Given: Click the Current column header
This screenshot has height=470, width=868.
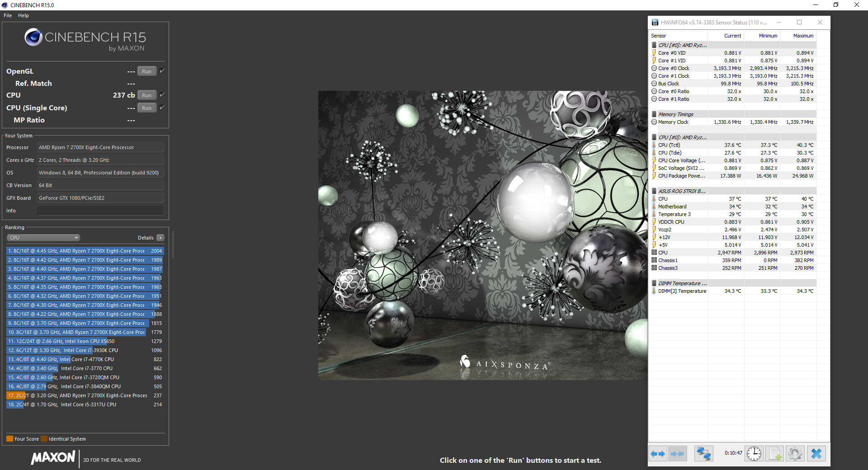Looking at the screenshot, I should click(x=726, y=36).
